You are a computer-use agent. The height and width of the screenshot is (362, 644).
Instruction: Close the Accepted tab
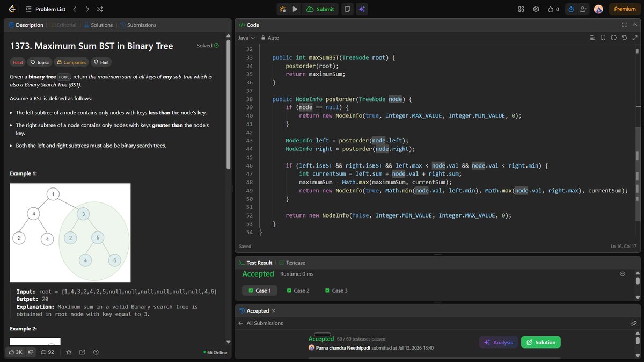(x=274, y=311)
